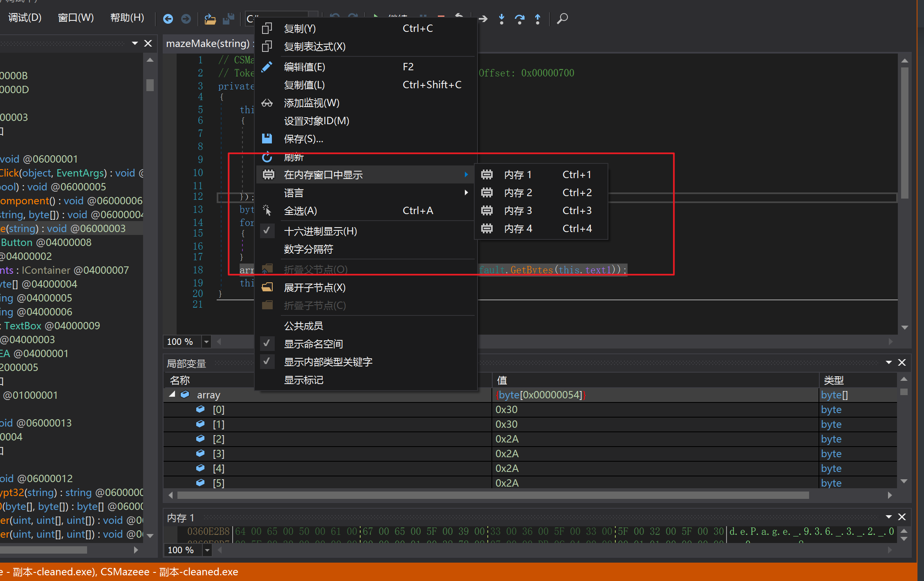
Task: Toggle 十六进制显示(H) checkmark
Action: tap(267, 231)
